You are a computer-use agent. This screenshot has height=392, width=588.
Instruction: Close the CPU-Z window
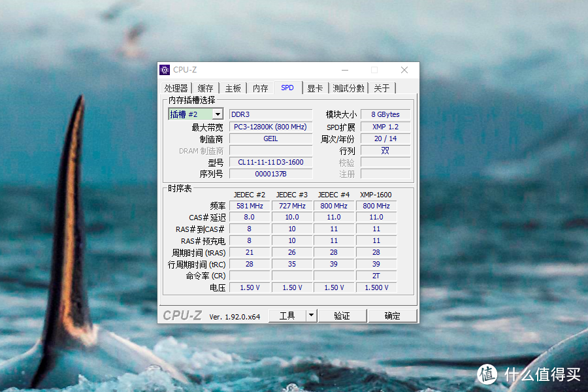point(404,70)
